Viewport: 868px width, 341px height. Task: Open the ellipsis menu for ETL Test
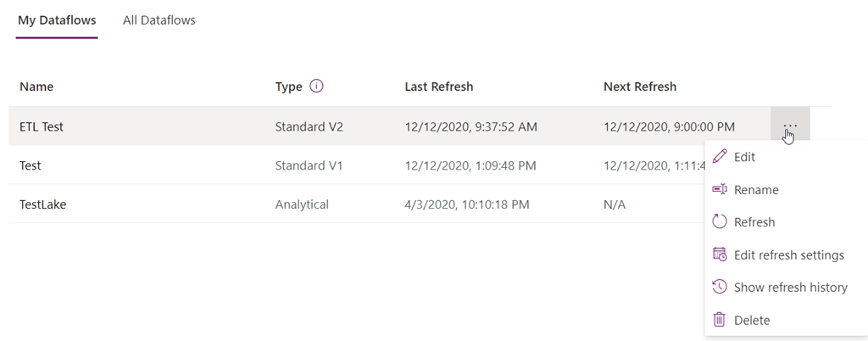[790, 126]
